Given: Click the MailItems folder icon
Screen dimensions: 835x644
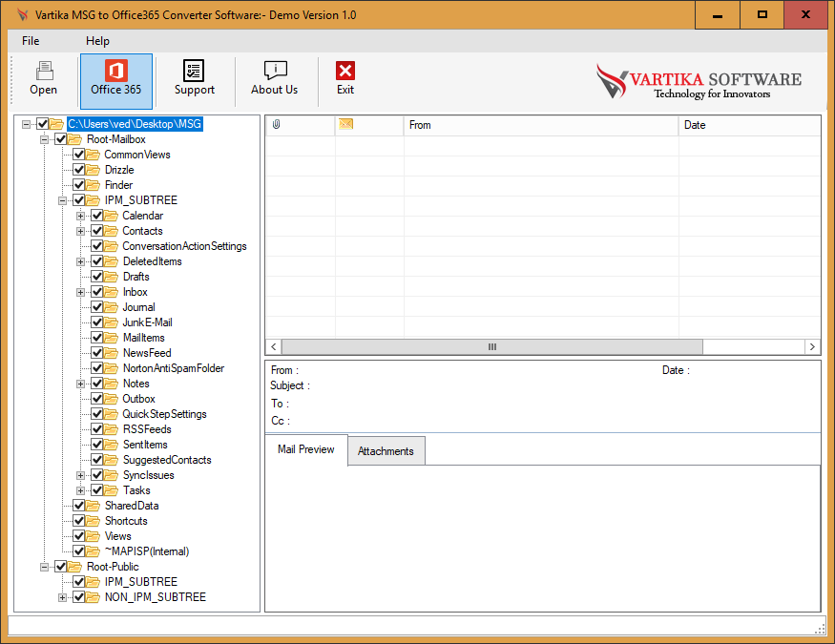Looking at the screenshot, I should click(111, 338).
